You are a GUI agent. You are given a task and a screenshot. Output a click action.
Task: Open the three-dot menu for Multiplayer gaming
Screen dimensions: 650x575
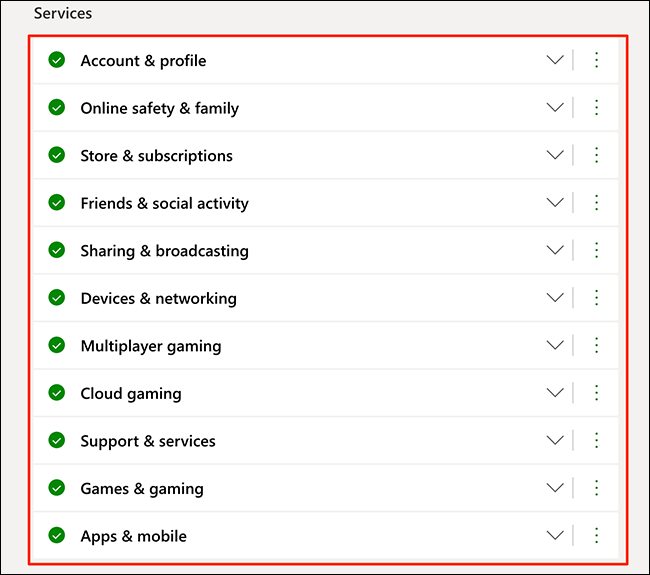click(597, 345)
